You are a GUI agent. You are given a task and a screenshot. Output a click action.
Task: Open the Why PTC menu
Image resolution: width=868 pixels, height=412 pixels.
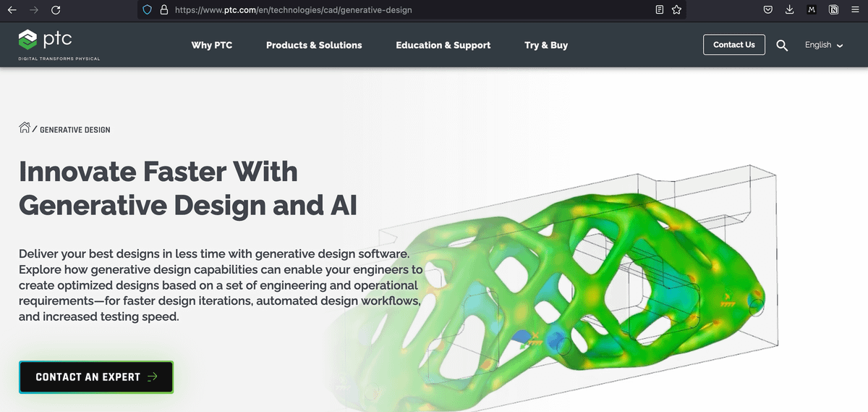pyautogui.click(x=211, y=45)
